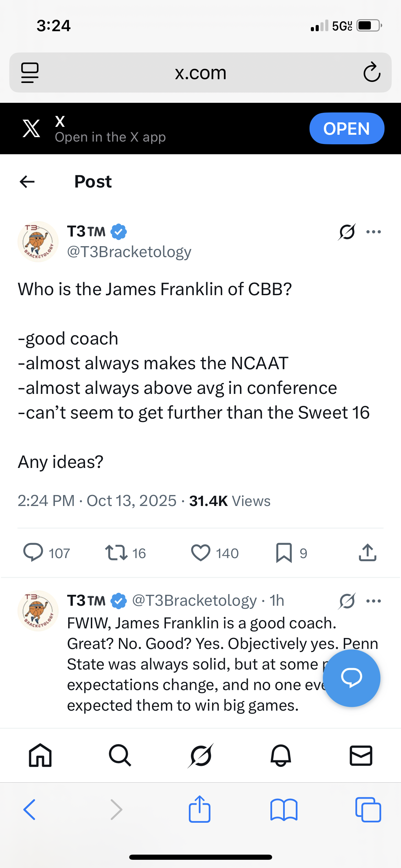Image resolution: width=401 pixels, height=868 pixels.
Task: Like the post with the heart icon
Action: coord(200,553)
